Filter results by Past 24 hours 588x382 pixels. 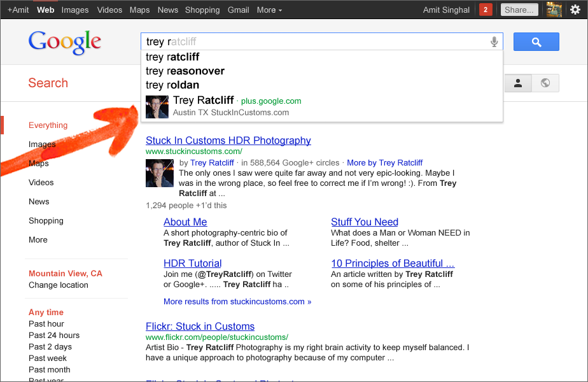click(x=54, y=336)
